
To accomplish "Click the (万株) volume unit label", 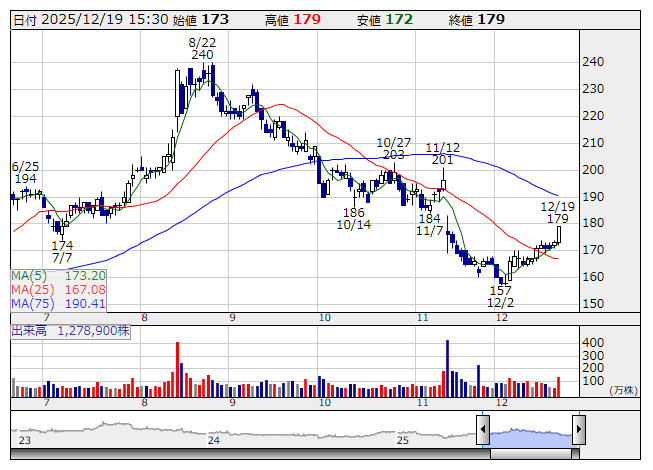I will coord(623,390).
